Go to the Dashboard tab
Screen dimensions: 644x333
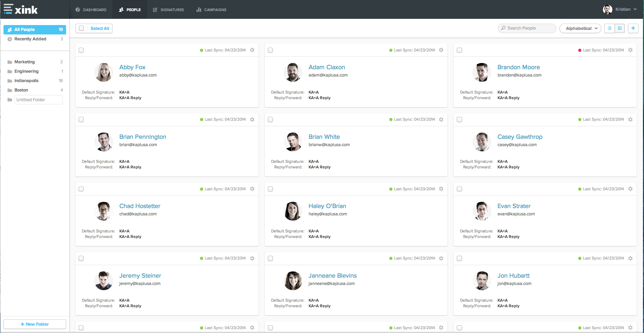[x=91, y=10]
